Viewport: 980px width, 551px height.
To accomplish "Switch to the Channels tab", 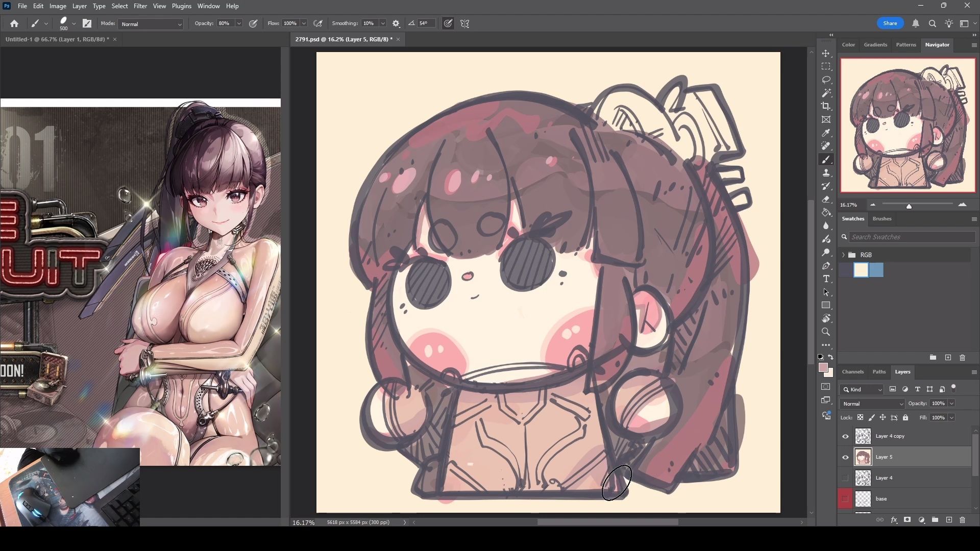I will point(852,372).
